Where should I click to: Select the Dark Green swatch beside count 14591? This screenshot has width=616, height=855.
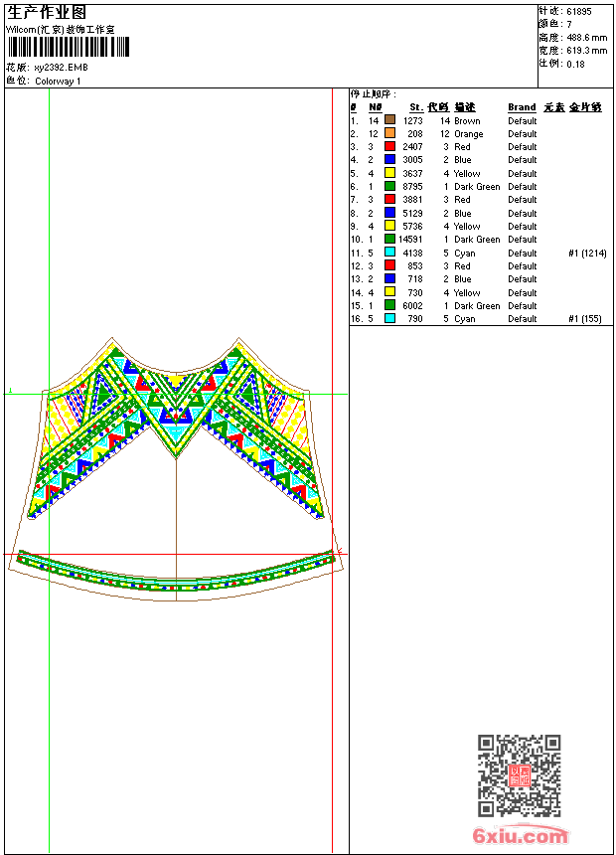[x=389, y=239]
